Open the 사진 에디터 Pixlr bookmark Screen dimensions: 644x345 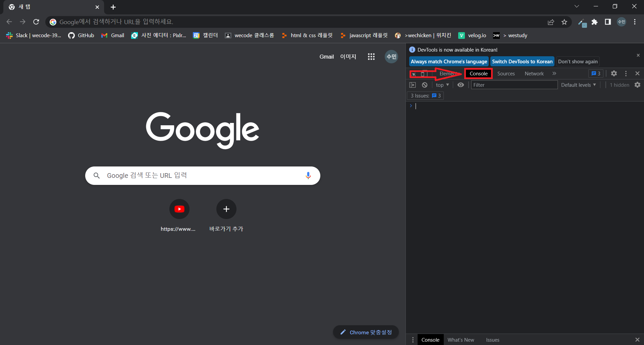(159, 36)
